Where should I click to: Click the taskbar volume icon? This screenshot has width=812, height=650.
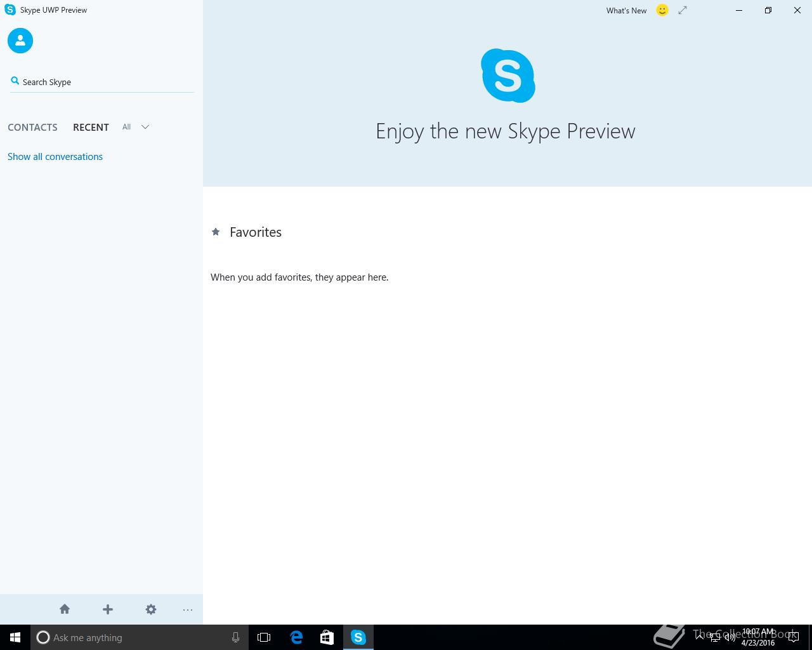tap(730, 637)
